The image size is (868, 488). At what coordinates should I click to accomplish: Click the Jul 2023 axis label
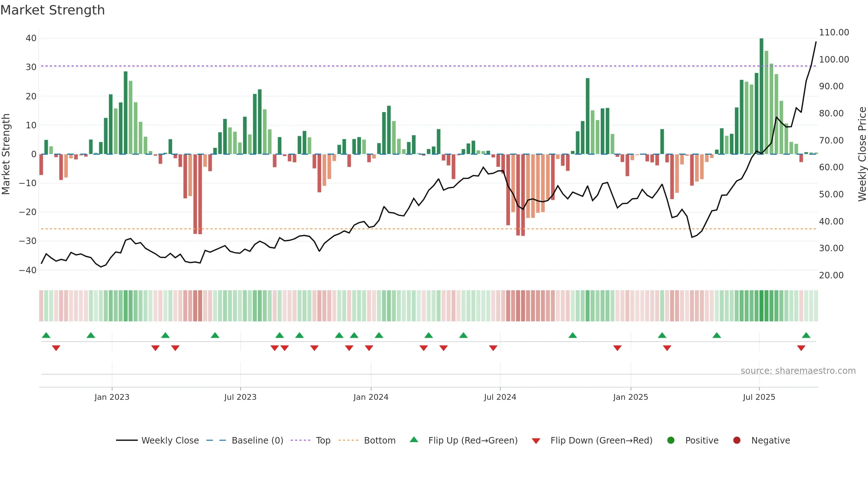(240, 397)
